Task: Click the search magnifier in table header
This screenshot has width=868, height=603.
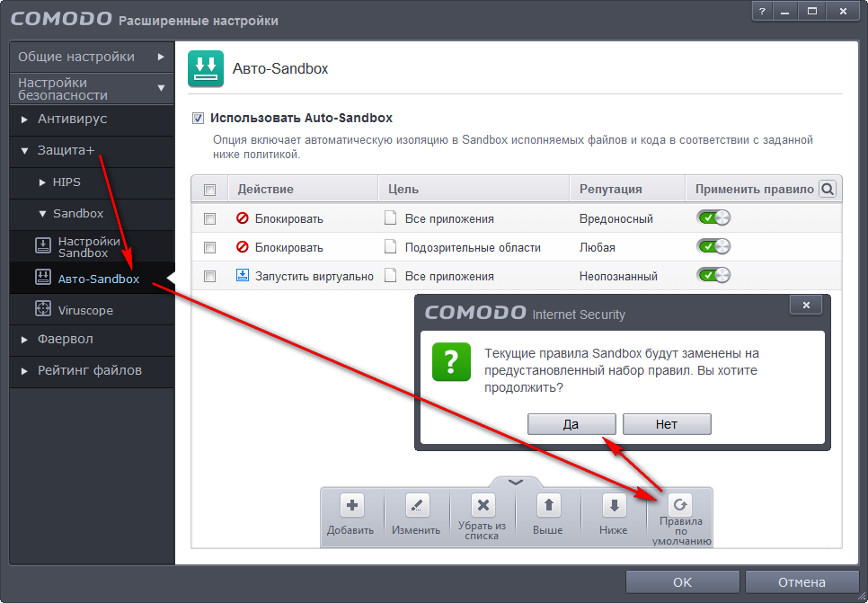Action: 827,190
